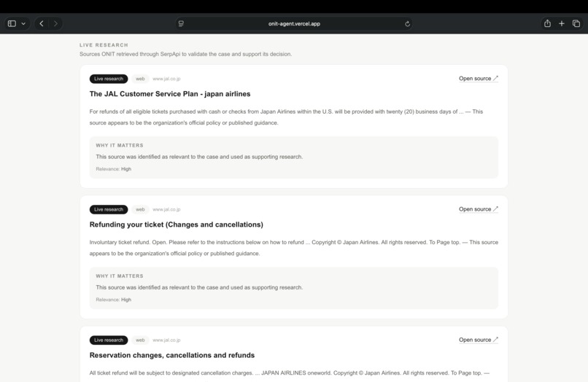Click snippet starting Involuntary ticket refund. Open.

click(293, 248)
